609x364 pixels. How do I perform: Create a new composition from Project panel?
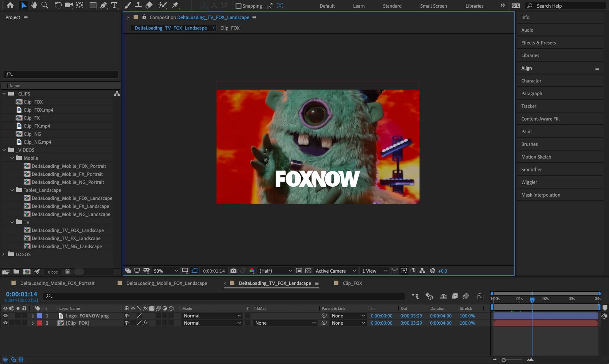tap(27, 272)
